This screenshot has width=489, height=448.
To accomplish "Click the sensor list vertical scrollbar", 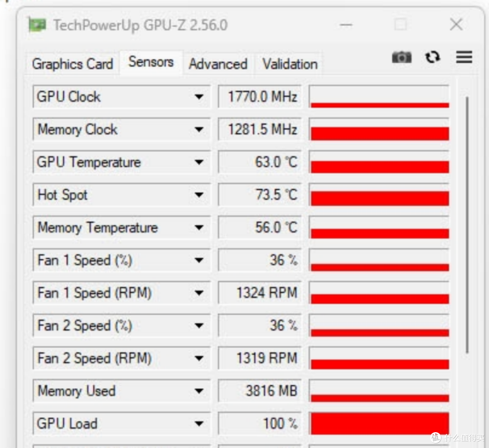I will [x=467, y=225].
